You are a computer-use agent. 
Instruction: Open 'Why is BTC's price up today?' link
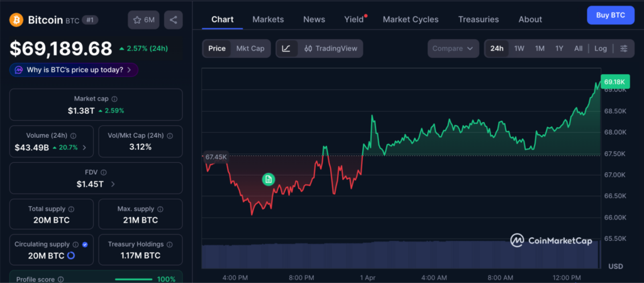(74, 70)
